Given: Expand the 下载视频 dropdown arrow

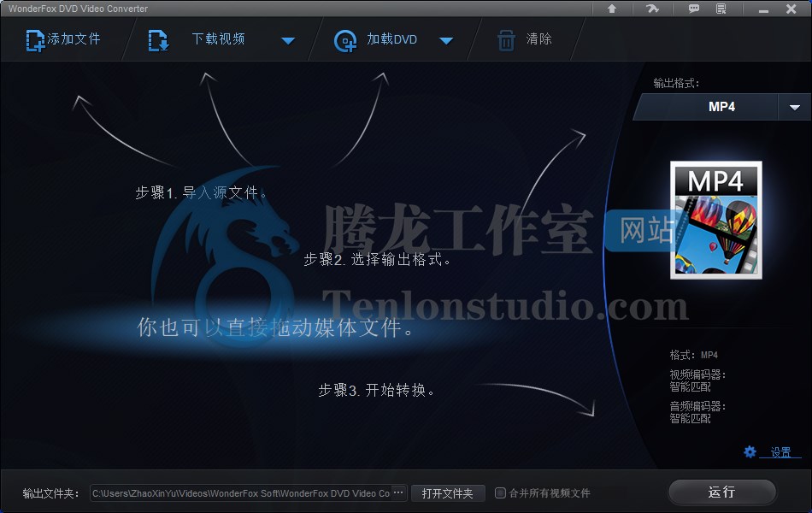Looking at the screenshot, I should tap(288, 40).
